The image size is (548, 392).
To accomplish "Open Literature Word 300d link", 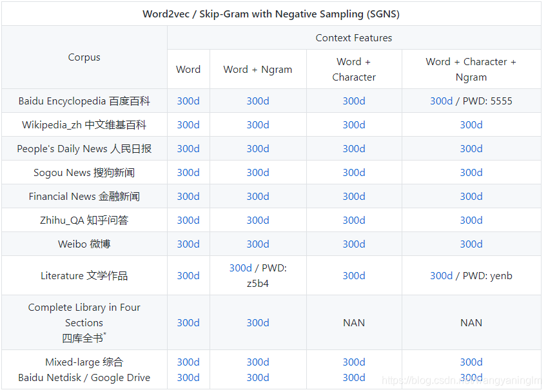I will 188,276.
